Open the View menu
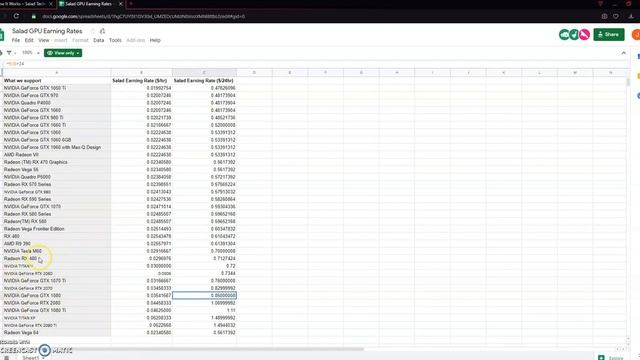Viewport: 640px width, 360px height. 44,40
